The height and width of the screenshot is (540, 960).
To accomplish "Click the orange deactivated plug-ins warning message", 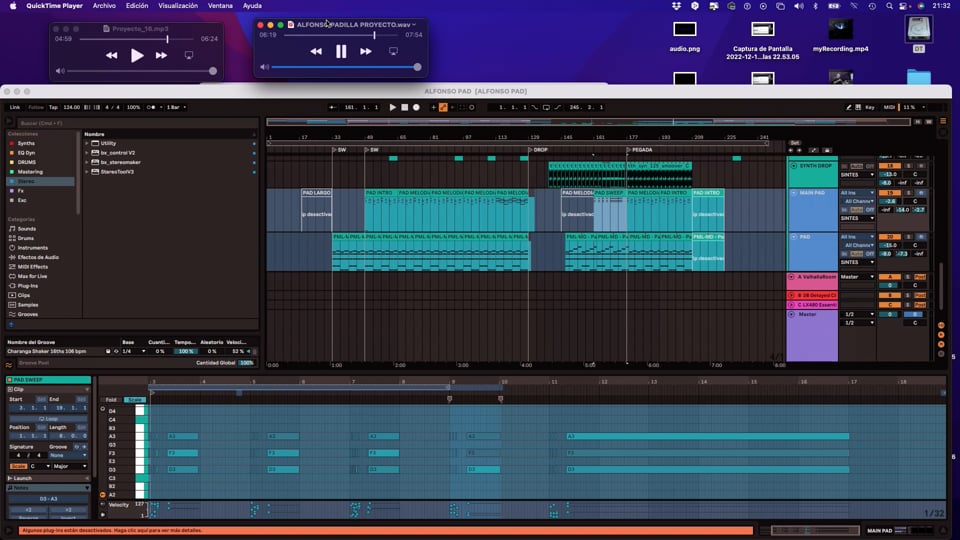I will (386, 531).
